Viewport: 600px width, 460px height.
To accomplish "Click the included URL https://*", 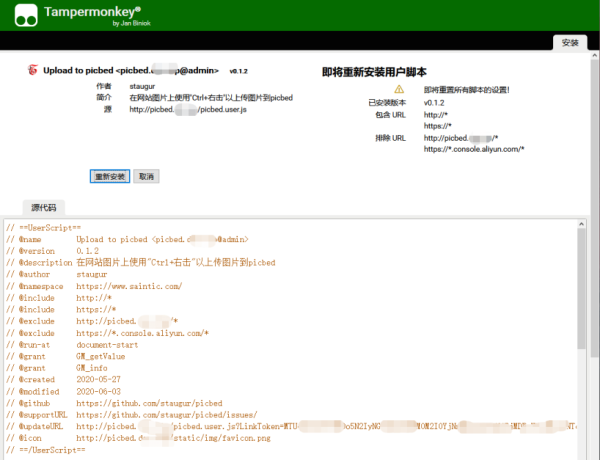I will pyautogui.click(x=437, y=126).
